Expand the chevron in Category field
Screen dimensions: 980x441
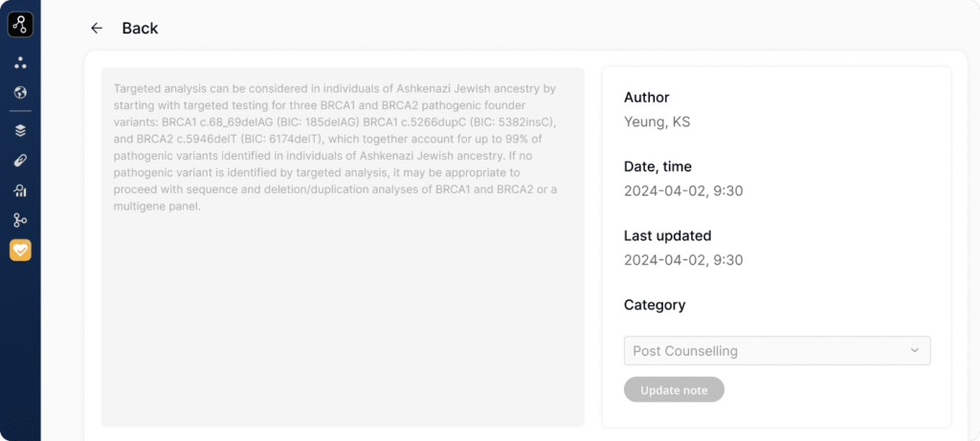[914, 350]
